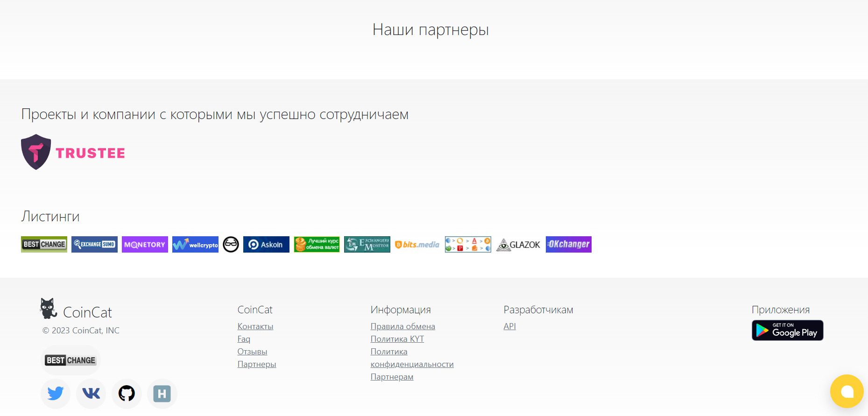This screenshot has height=416, width=868.
Task: Open the Askoin listing banner
Action: point(266,244)
